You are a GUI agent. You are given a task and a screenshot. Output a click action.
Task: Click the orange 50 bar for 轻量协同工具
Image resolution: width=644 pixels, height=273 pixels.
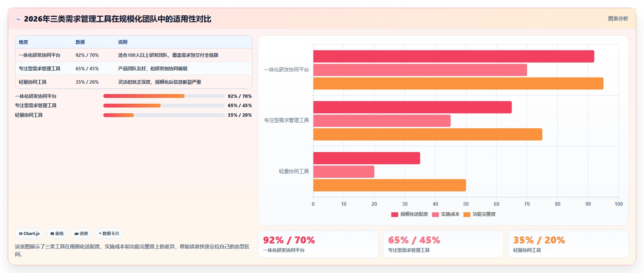tap(390, 185)
